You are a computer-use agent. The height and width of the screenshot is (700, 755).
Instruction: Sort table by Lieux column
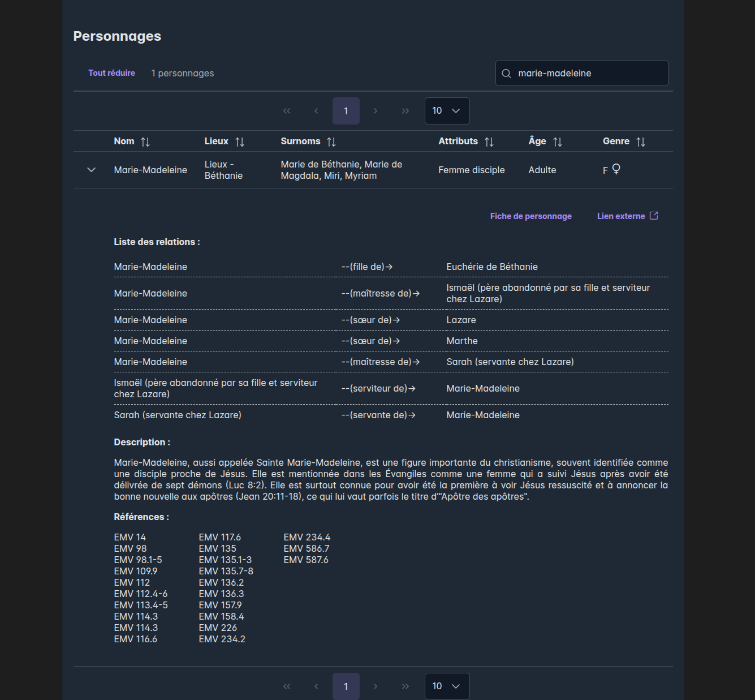pyautogui.click(x=240, y=142)
